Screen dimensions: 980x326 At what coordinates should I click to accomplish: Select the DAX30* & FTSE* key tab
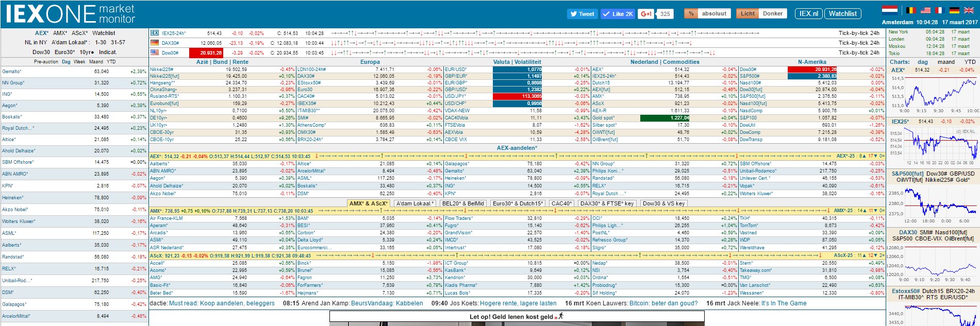point(607,203)
